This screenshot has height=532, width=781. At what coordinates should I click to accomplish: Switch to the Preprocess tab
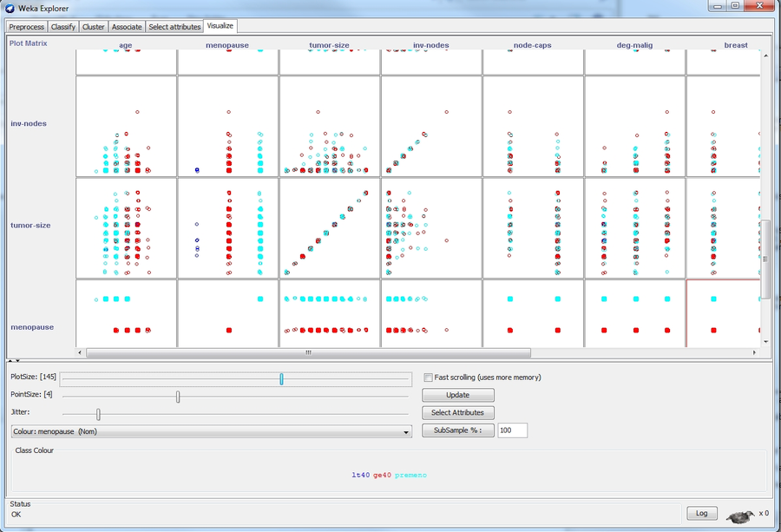click(26, 27)
